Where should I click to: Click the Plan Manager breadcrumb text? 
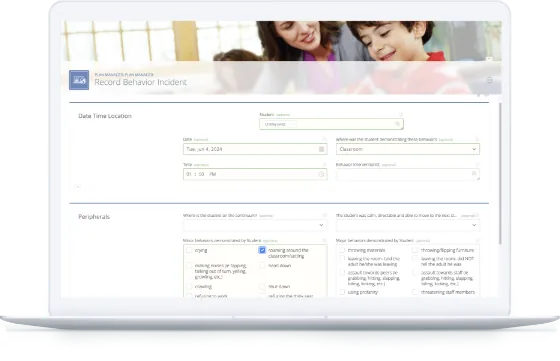(x=124, y=75)
